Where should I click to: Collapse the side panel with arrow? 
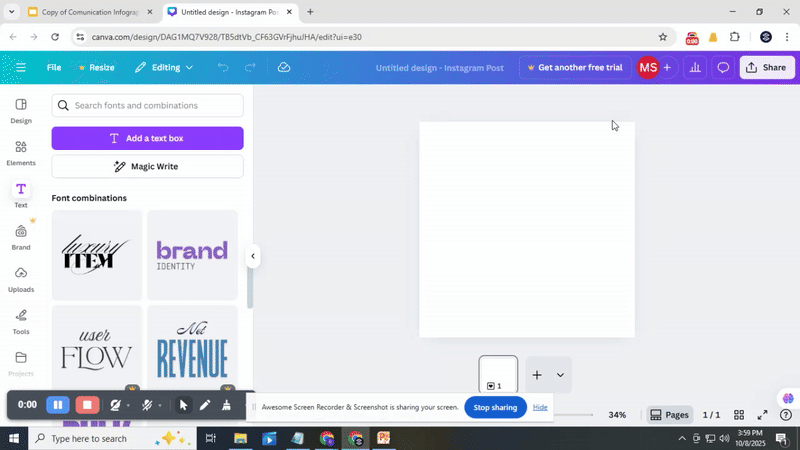(x=253, y=256)
